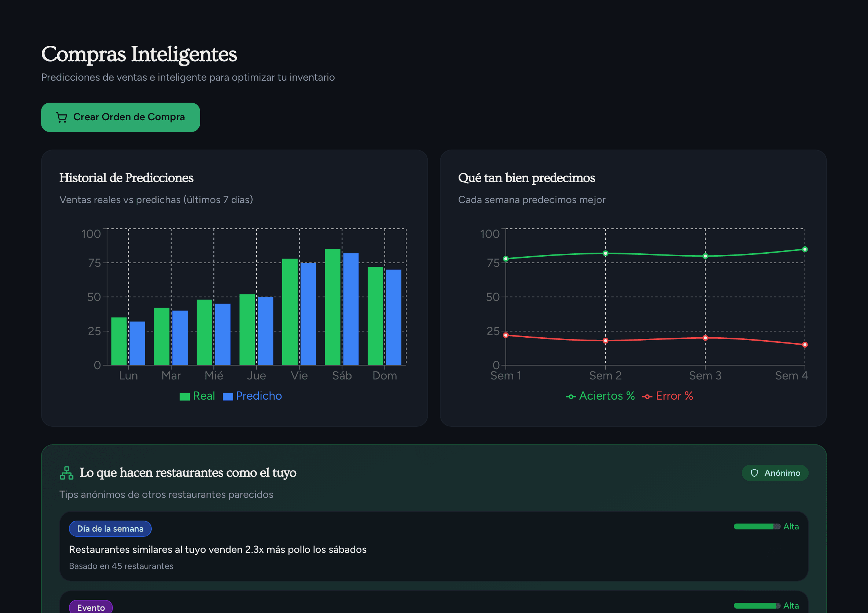Toggle the Error % legend item
This screenshot has width=868, height=613.
(667, 396)
